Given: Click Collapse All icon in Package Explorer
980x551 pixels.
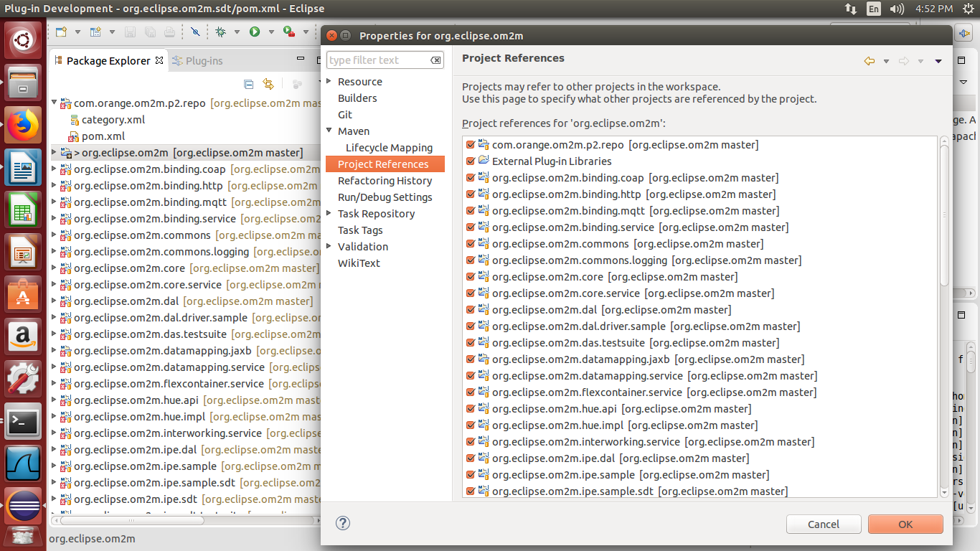Looking at the screenshot, I should 249,84.
